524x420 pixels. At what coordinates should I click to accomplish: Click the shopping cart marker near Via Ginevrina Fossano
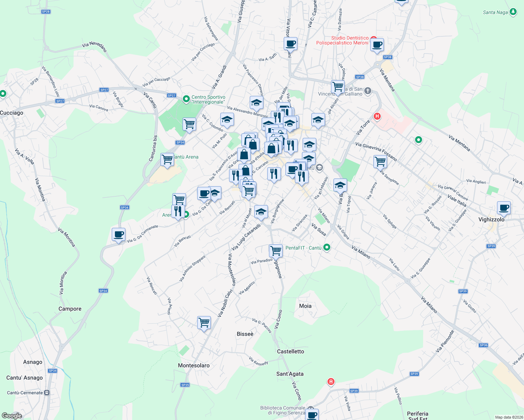[380, 162]
